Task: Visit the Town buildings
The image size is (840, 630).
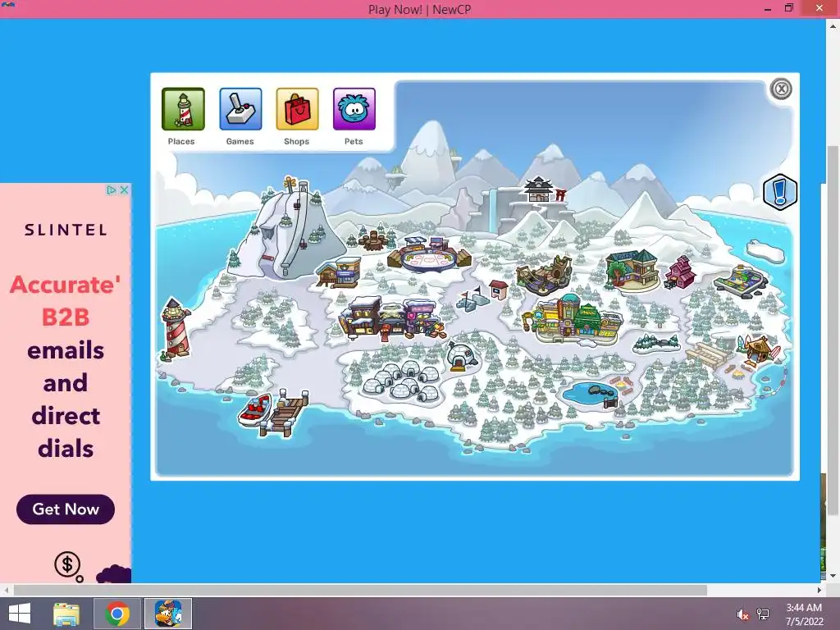Action: (x=392, y=318)
